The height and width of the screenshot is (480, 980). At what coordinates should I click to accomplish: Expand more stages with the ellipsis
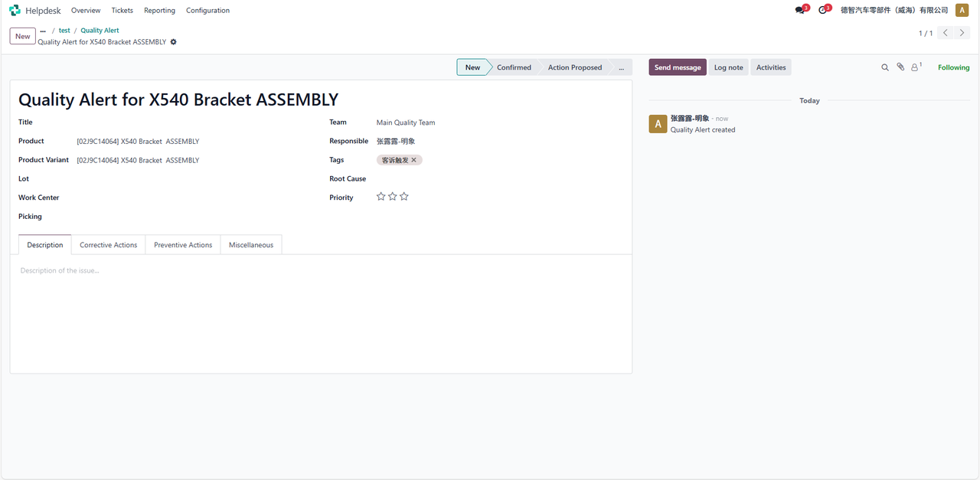[x=621, y=67]
